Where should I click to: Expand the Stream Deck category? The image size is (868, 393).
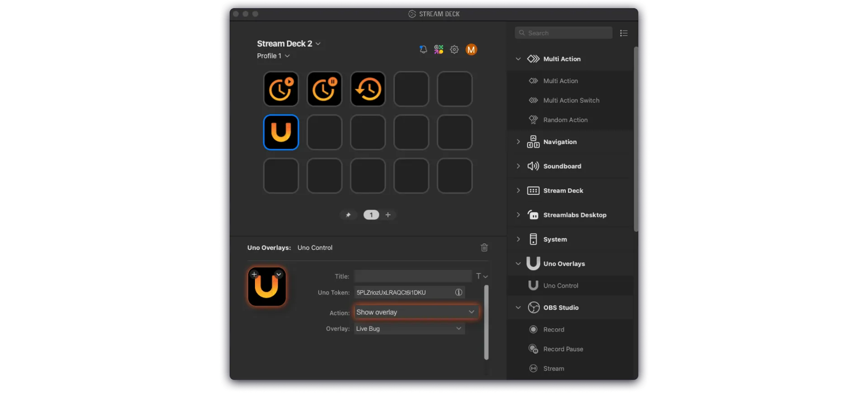click(x=518, y=191)
